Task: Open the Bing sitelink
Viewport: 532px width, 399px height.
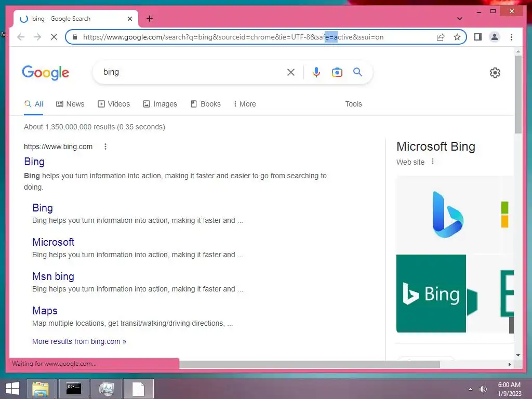Action: coord(43,208)
